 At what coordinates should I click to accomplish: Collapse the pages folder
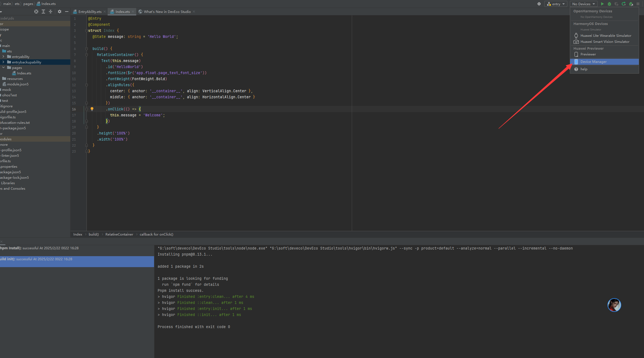pos(3,68)
